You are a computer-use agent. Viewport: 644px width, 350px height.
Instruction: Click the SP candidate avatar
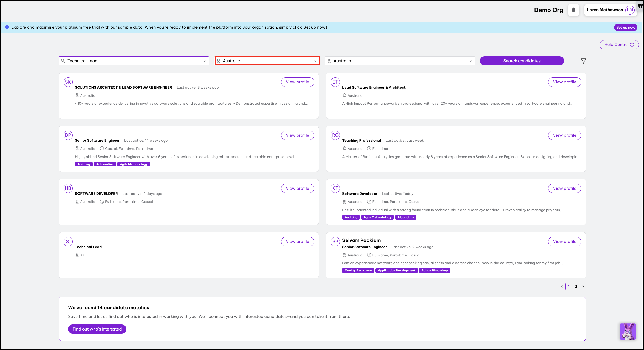335,241
